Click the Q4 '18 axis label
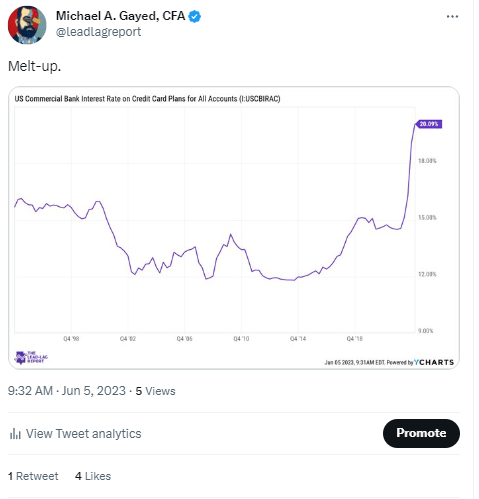 (x=354, y=339)
